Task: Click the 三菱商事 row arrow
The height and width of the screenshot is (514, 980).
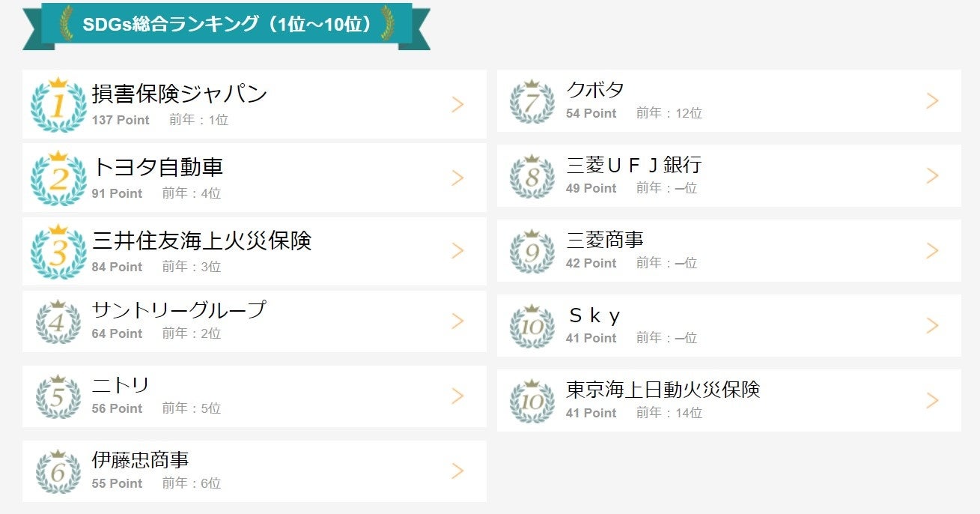Action: pyautogui.click(x=932, y=251)
